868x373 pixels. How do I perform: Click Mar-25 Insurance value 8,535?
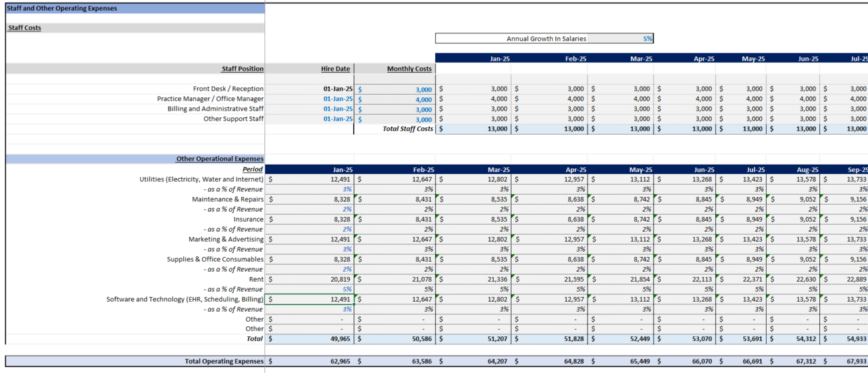[473, 219]
